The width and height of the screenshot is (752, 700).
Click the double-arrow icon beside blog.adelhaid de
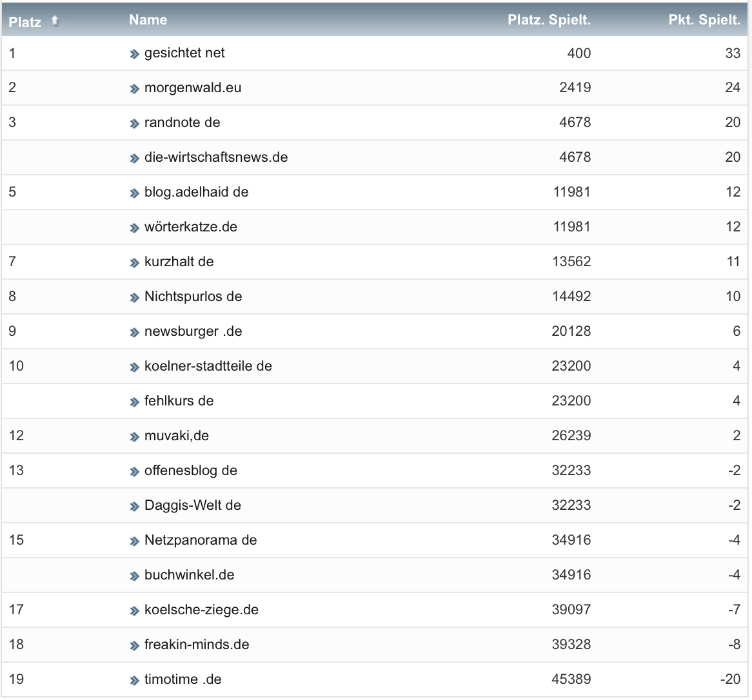click(x=134, y=193)
